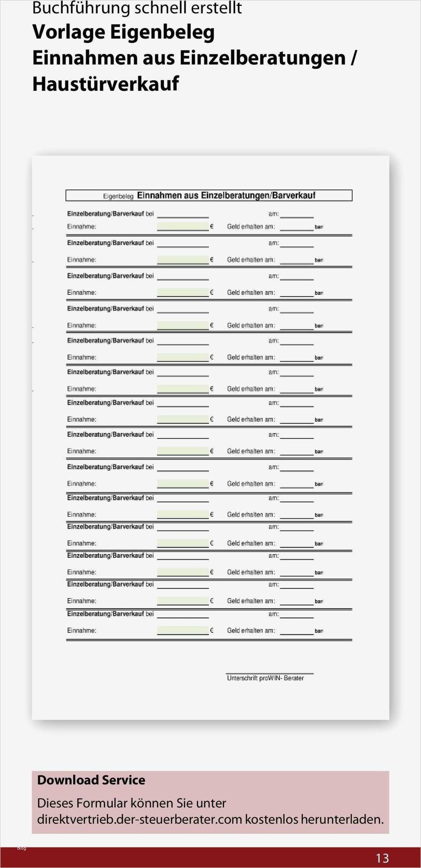Click the first Euro symbol after Einnahme field

pyautogui.click(x=211, y=226)
